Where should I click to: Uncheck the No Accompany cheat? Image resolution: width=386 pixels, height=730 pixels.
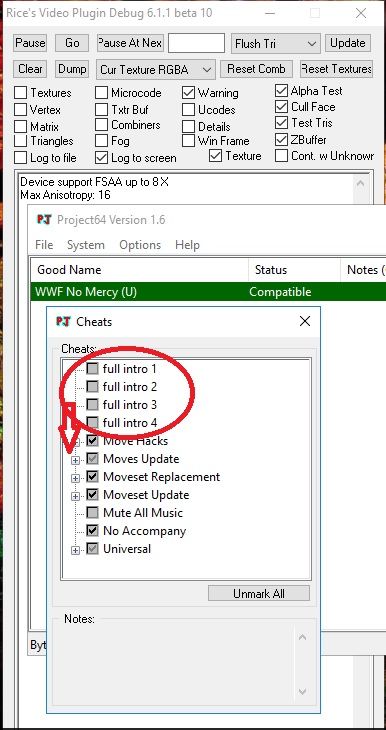[x=92, y=531]
